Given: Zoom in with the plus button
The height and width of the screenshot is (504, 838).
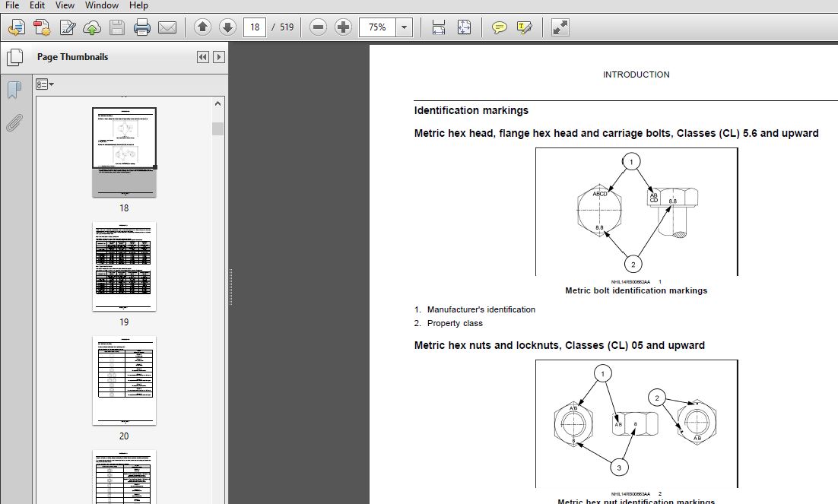Looking at the screenshot, I should pos(343,27).
